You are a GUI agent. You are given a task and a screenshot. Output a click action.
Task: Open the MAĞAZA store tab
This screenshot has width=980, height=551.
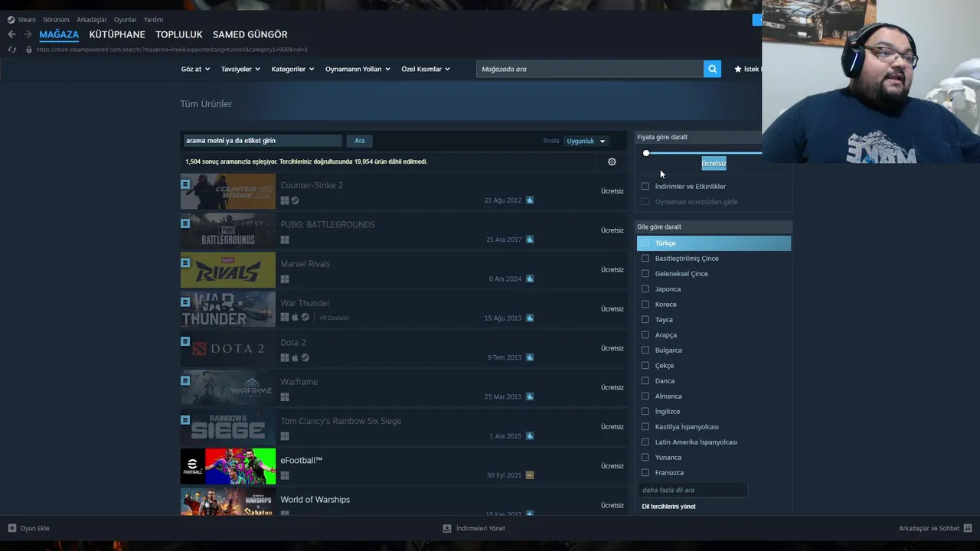(59, 34)
